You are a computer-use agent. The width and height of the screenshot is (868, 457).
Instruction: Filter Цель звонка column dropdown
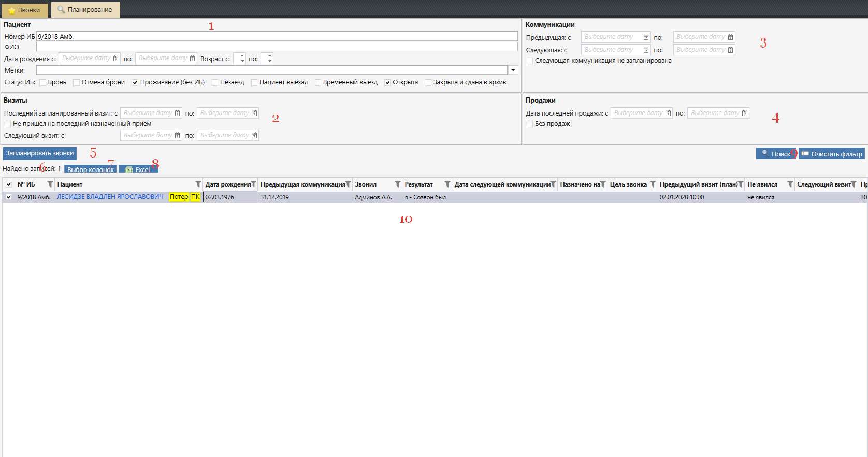[653, 184]
